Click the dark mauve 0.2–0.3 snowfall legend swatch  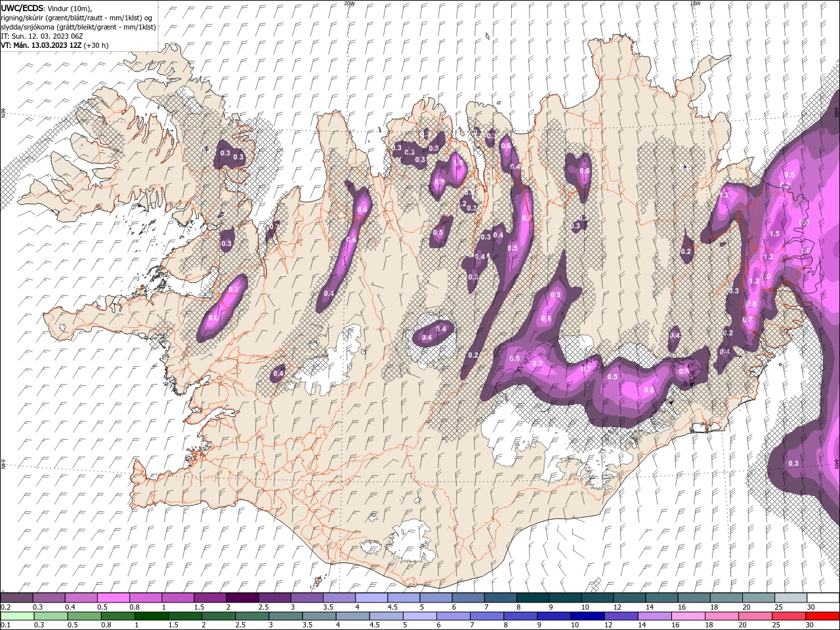(x=16, y=598)
